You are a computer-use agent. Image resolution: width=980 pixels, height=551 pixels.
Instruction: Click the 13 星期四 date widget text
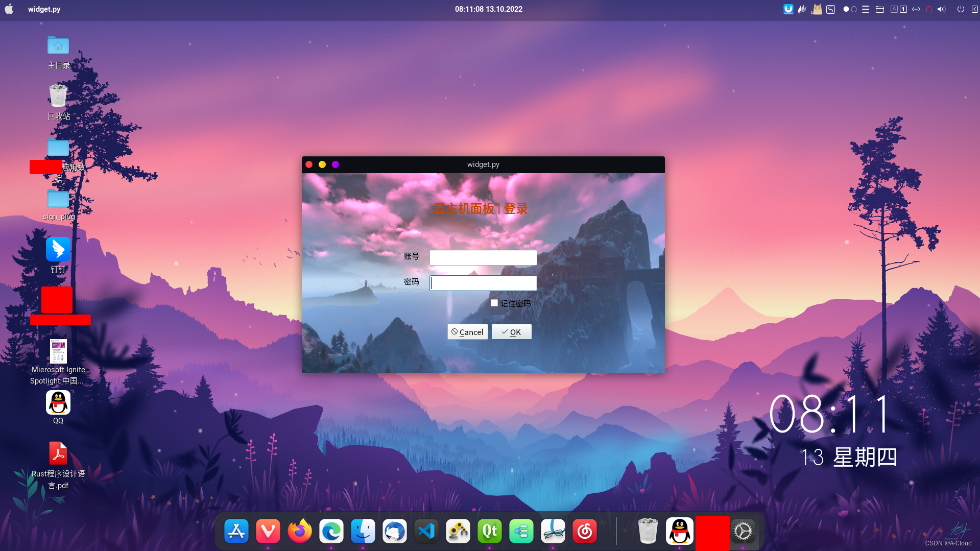point(849,457)
